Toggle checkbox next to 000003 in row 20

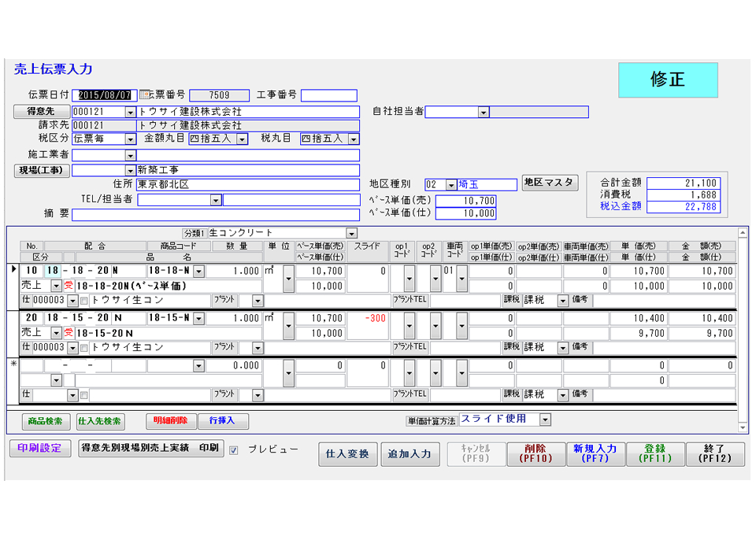coord(84,348)
